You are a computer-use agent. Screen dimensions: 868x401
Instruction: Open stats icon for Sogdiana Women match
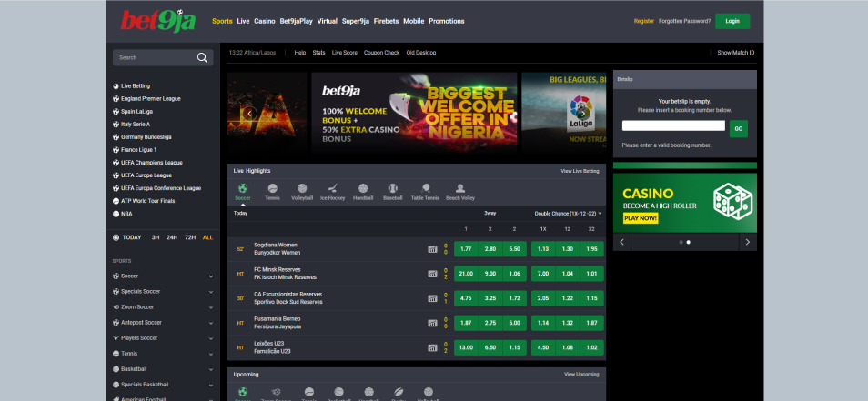tap(432, 249)
